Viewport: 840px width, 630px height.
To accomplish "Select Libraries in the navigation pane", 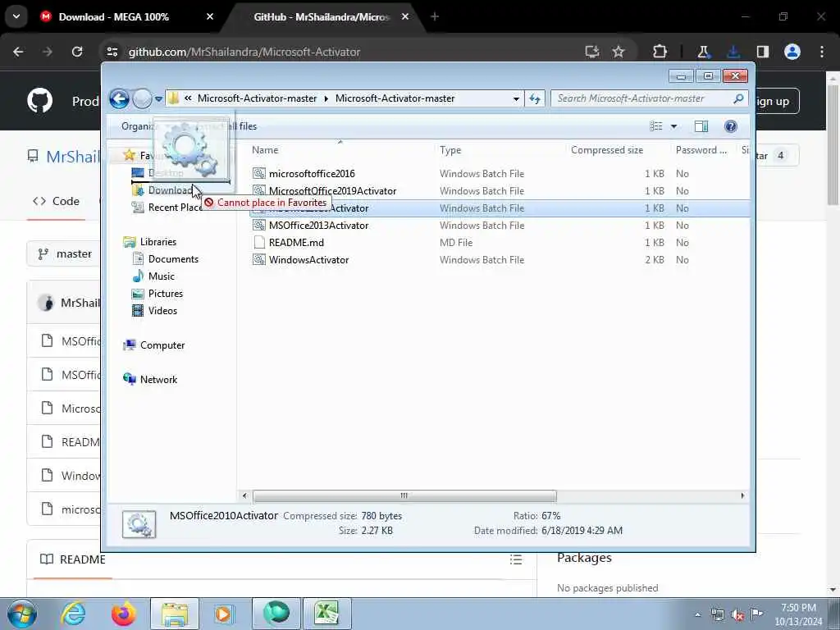I will 158,242.
